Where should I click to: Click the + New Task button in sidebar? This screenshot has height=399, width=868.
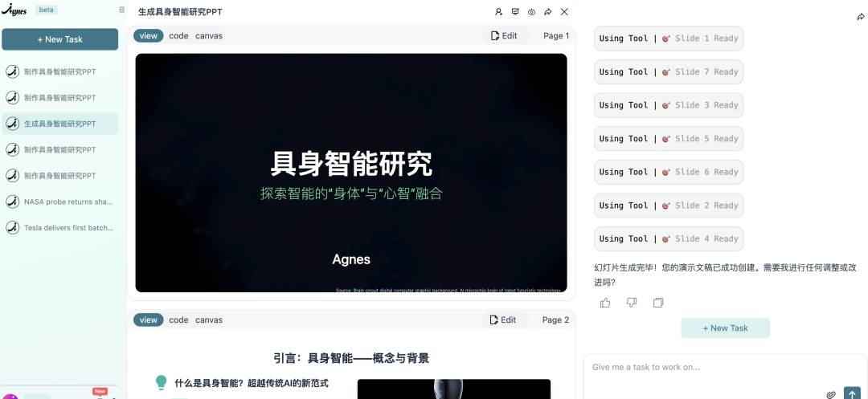(59, 39)
